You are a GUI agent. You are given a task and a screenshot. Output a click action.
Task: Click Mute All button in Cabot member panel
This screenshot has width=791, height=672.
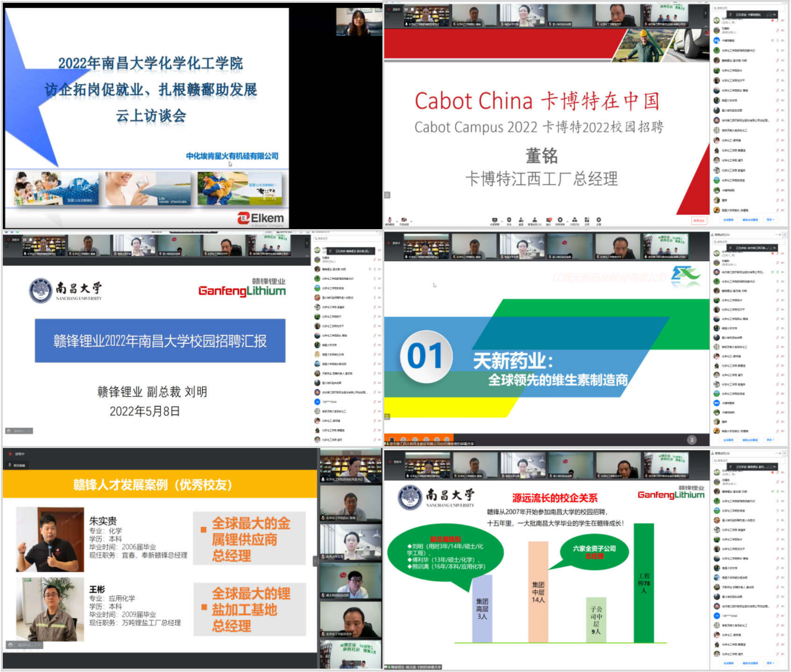coord(728,219)
